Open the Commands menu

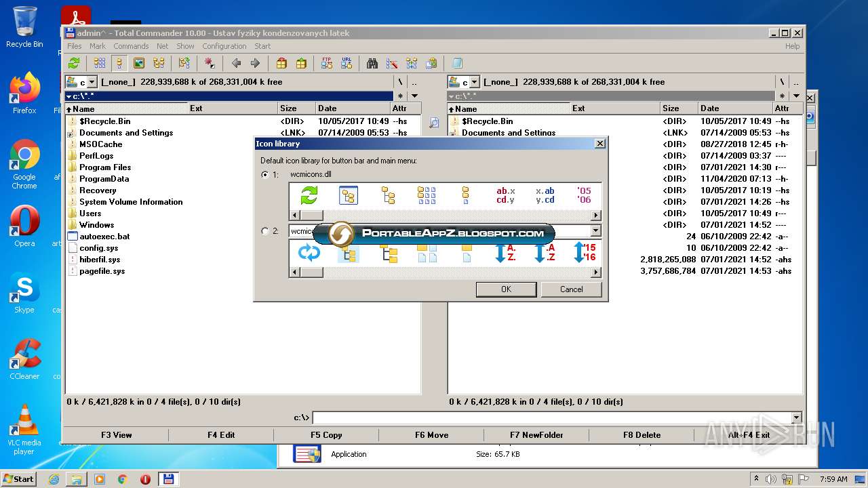(x=131, y=46)
